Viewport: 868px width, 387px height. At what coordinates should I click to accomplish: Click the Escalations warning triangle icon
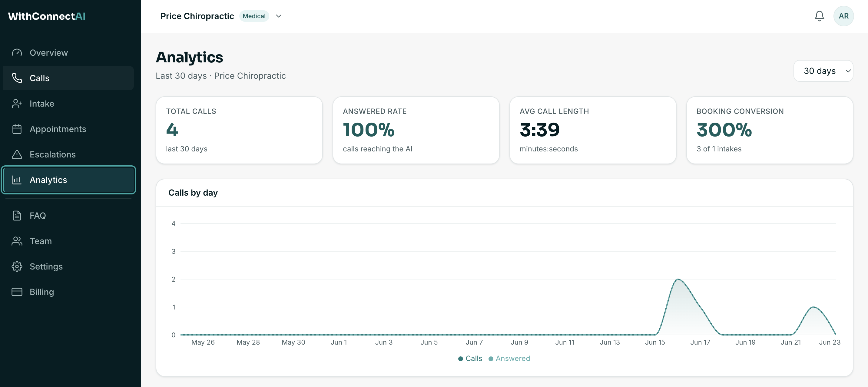(17, 155)
